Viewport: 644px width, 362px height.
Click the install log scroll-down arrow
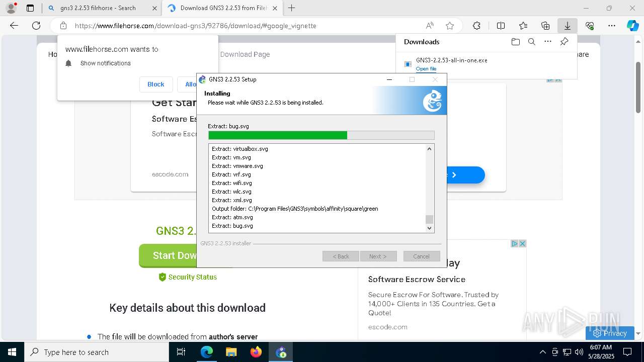click(429, 228)
